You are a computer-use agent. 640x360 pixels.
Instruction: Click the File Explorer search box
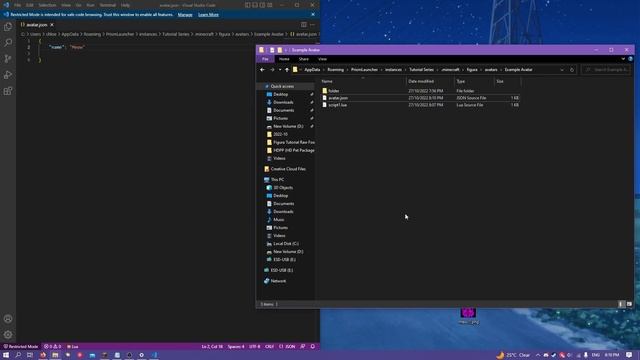coord(606,70)
